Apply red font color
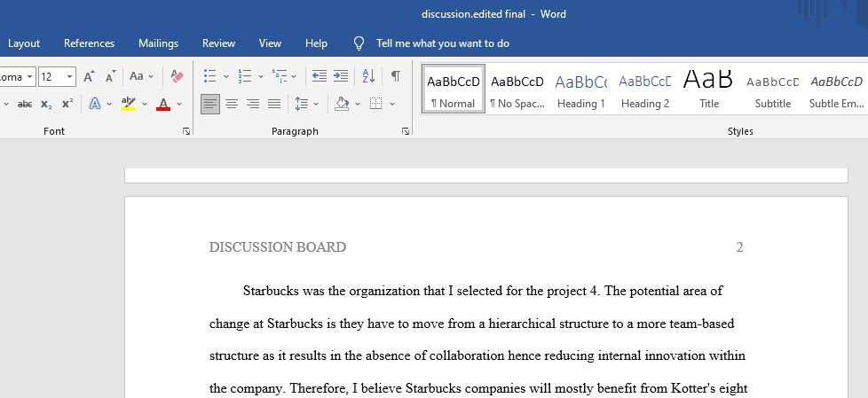The image size is (868, 398). pos(163,104)
